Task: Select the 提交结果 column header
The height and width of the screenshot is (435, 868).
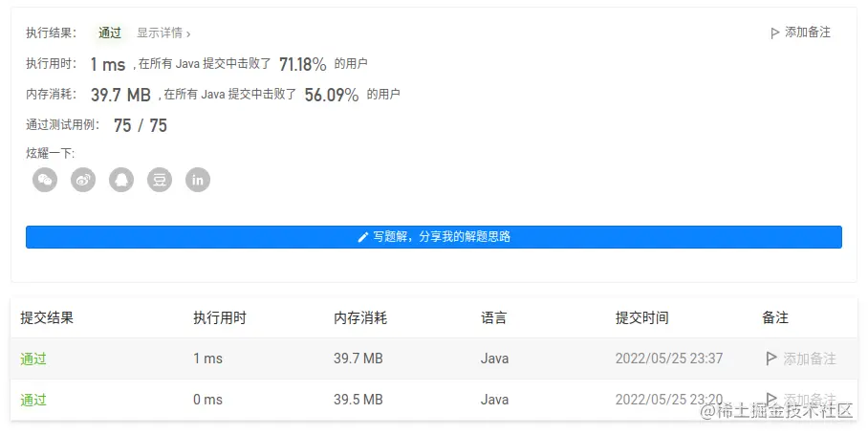Action: point(47,317)
